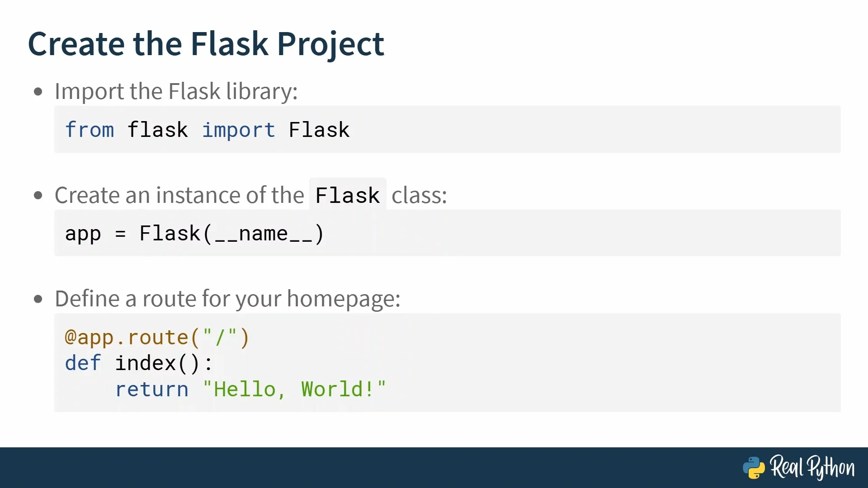Click the 'Create the Flask Project' title
Screen dimensions: 868x488
pos(206,44)
